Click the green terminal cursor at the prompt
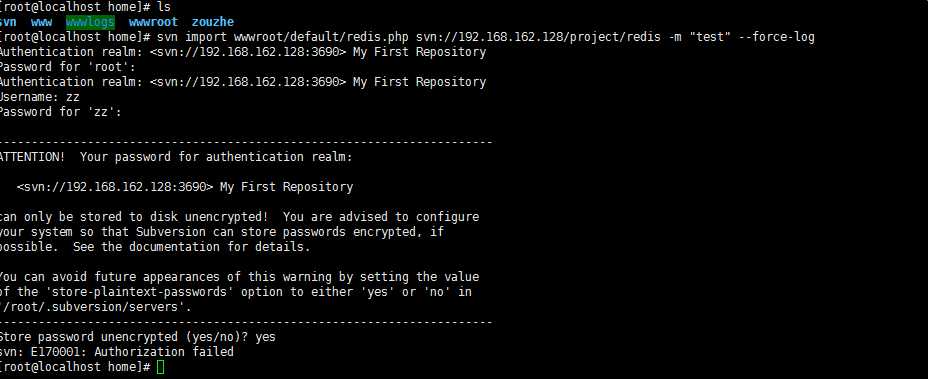928x379 pixels. click(x=160, y=367)
